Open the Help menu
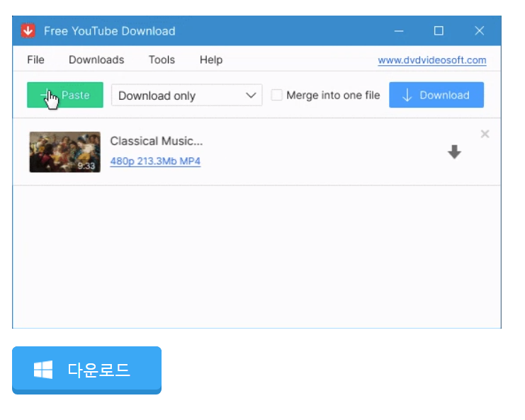The height and width of the screenshot is (420, 525). click(x=211, y=60)
